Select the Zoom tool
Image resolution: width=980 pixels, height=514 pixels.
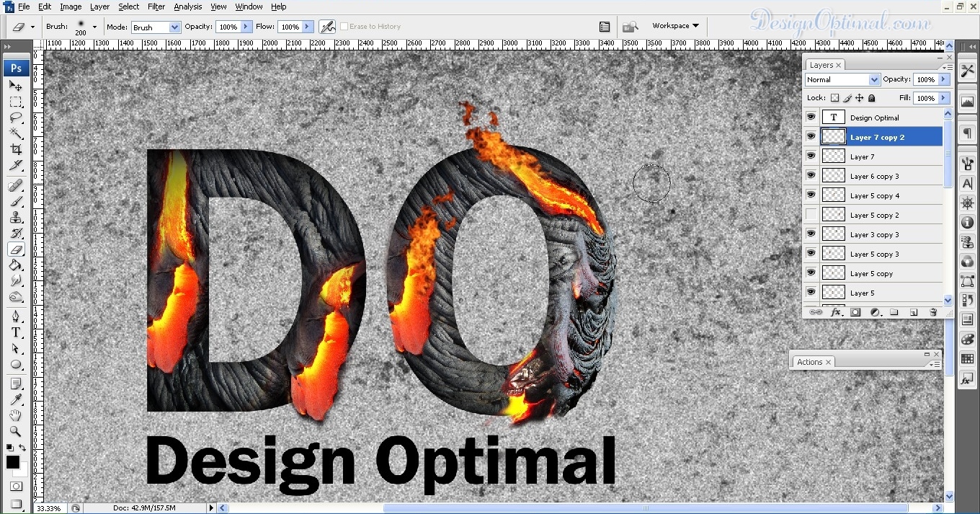16,432
